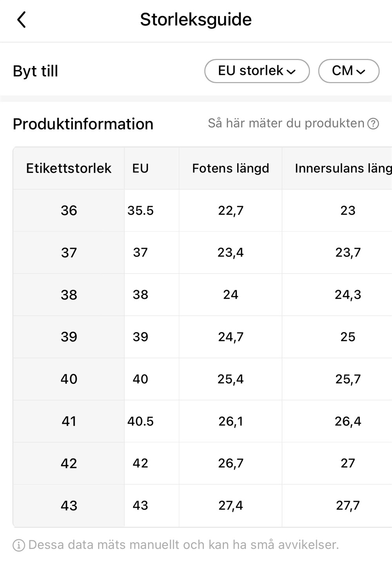Click the EU value 40.5 cell

tap(140, 421)
